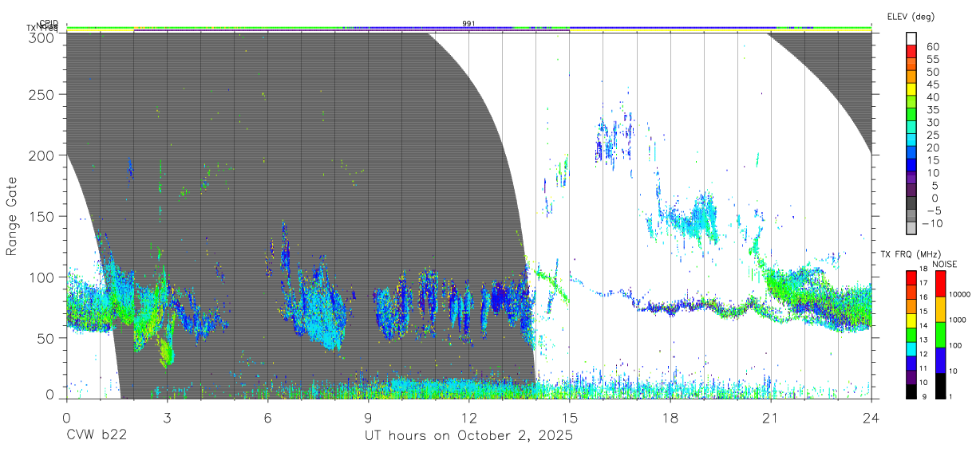Click the '1000' label on NOISE colorbar
Screen dimensions: 980x452
coord(958,320)
